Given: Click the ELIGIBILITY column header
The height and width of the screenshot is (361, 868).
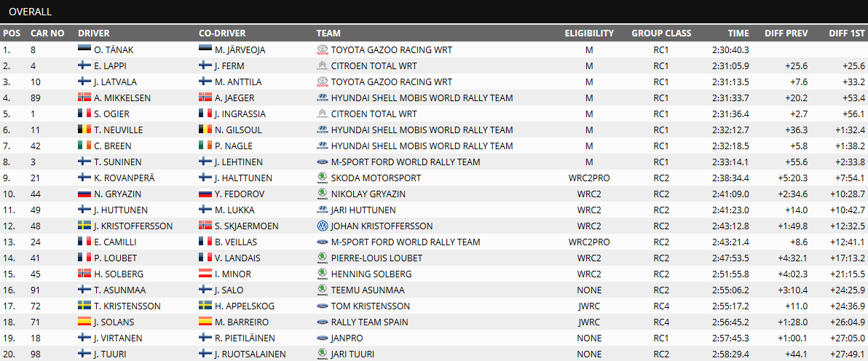Looking at the screenshot, I should pyautogui.click(x=590, y=33).
